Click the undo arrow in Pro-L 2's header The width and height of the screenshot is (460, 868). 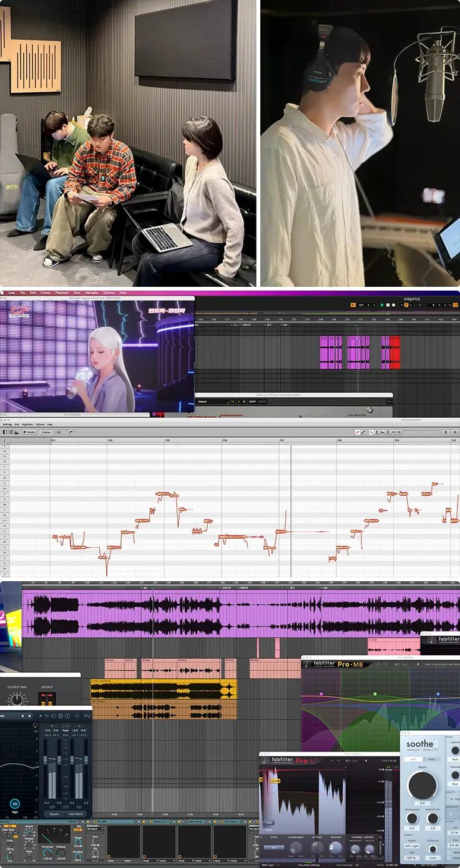coord(333,761)
